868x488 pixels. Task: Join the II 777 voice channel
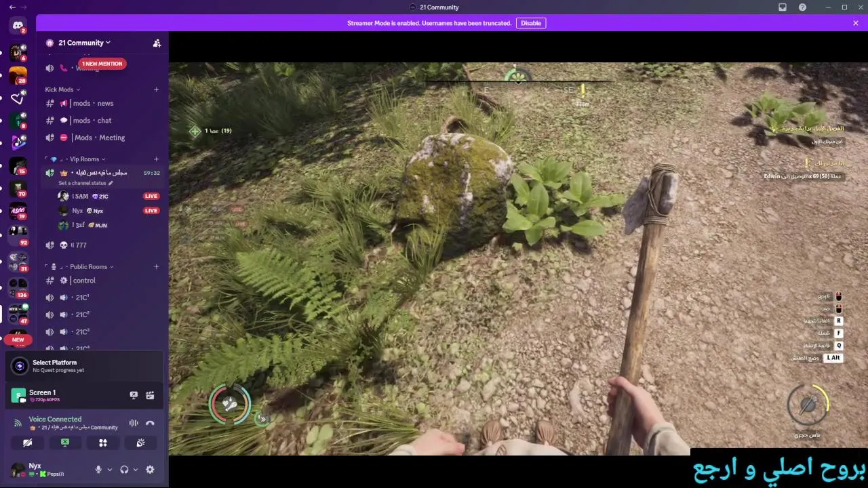[x=103, y=245]
